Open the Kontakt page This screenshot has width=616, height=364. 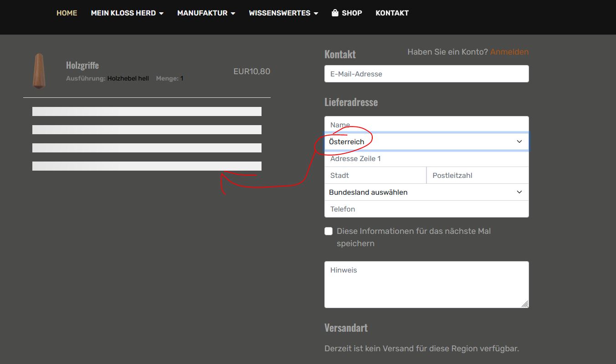coord(392,13)
